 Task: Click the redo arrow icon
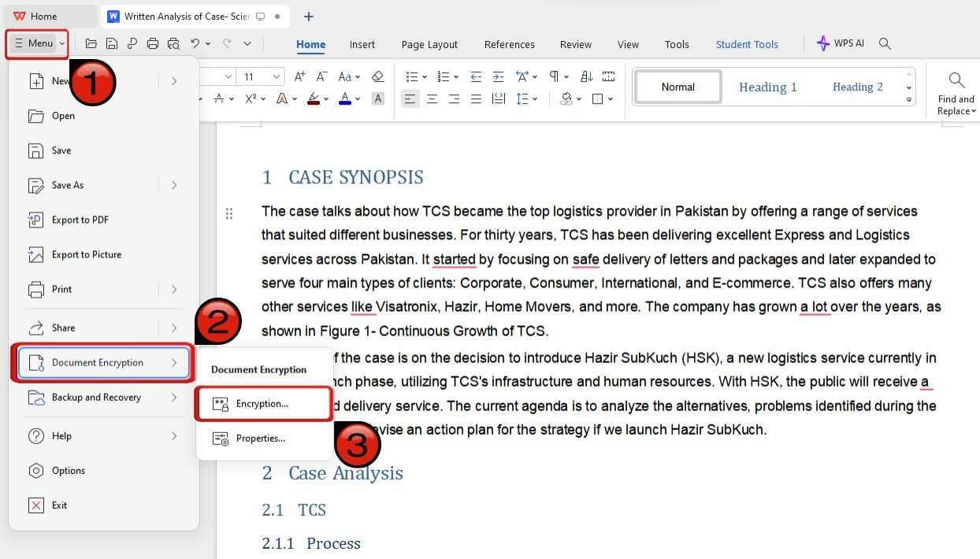(x=227, y=44)
